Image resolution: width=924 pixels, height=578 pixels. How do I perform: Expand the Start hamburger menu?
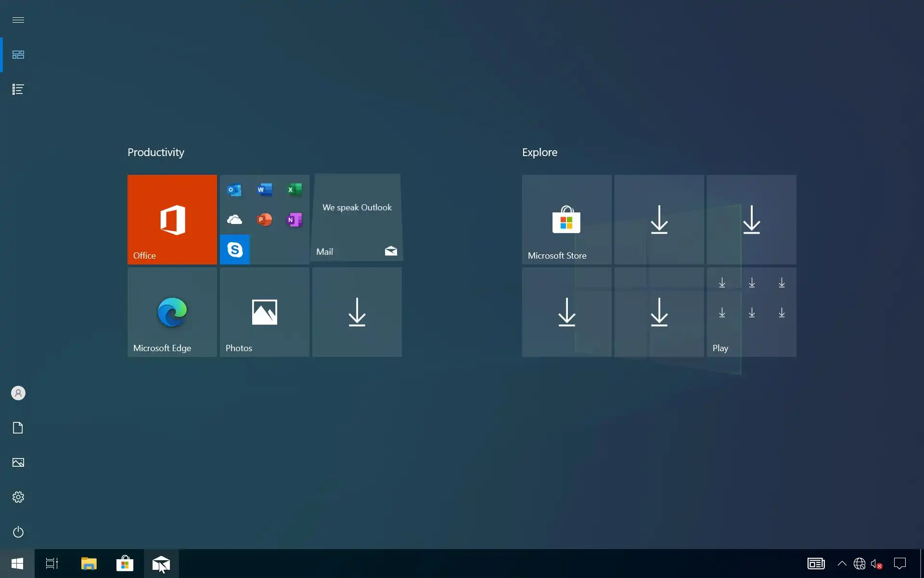click(18, 20)
